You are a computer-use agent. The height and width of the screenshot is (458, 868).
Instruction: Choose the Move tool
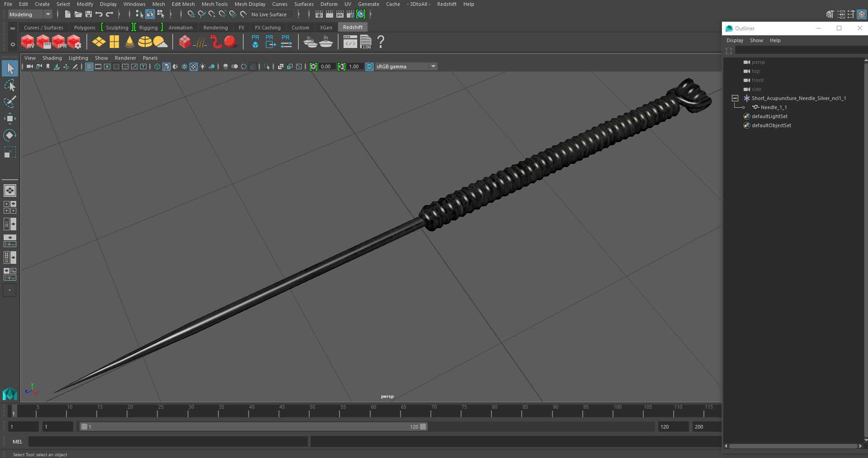point(10,119)
